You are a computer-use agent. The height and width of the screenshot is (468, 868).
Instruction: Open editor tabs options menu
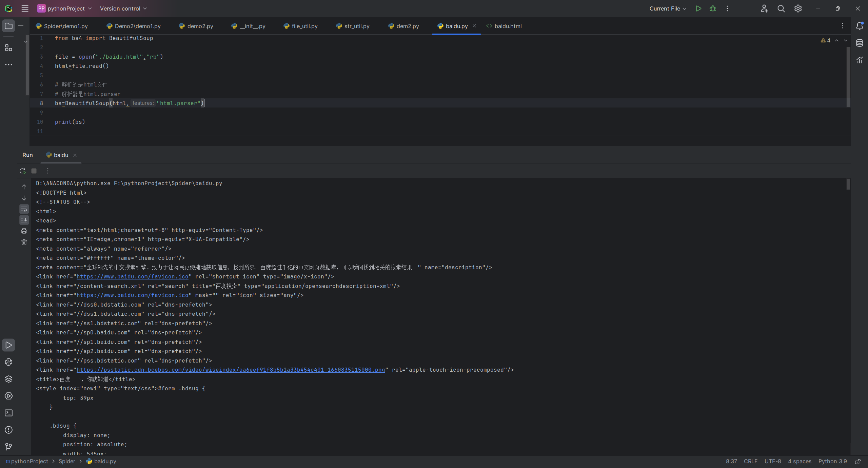click(843, 26)
